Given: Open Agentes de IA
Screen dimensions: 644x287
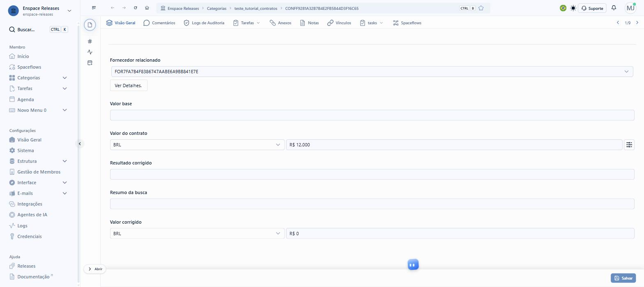Looking at the screenshot, I should pyautogui.click(x=32, y=215).
